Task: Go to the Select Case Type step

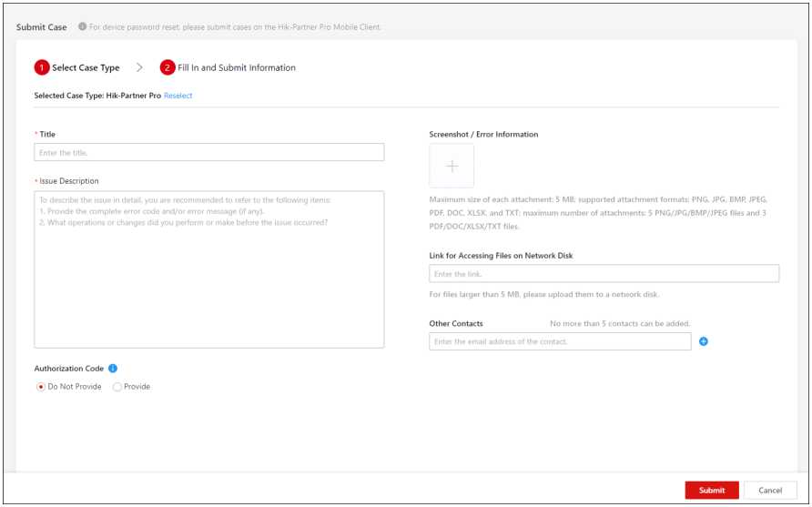Action: [x=86, y=67]
